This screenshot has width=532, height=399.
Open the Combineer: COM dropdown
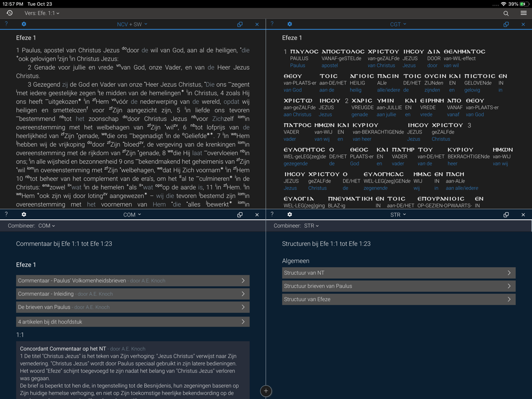point(46,226)
